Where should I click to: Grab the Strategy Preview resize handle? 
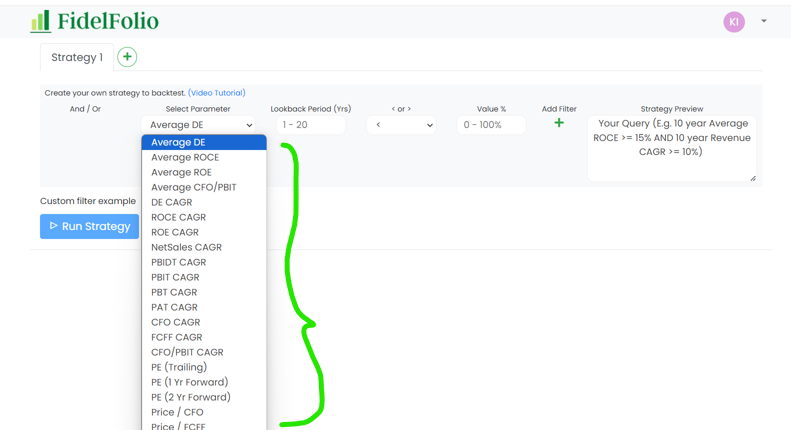753,178
